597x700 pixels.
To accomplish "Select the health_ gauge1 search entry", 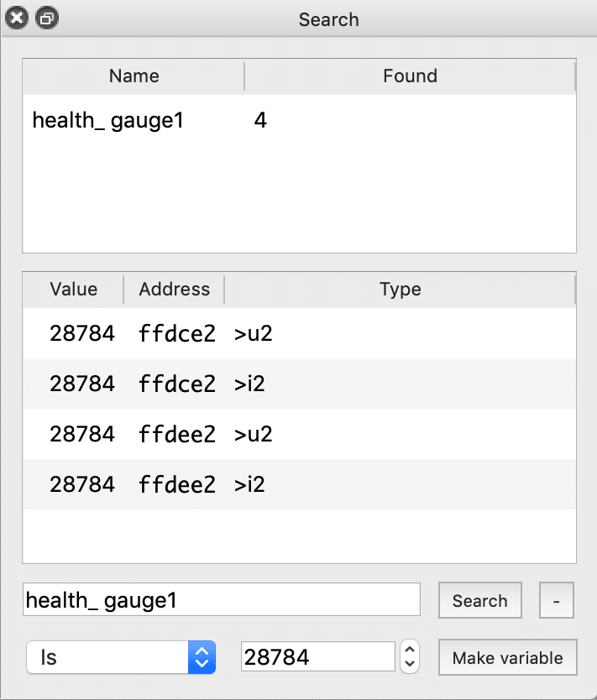I will (299, 120).
